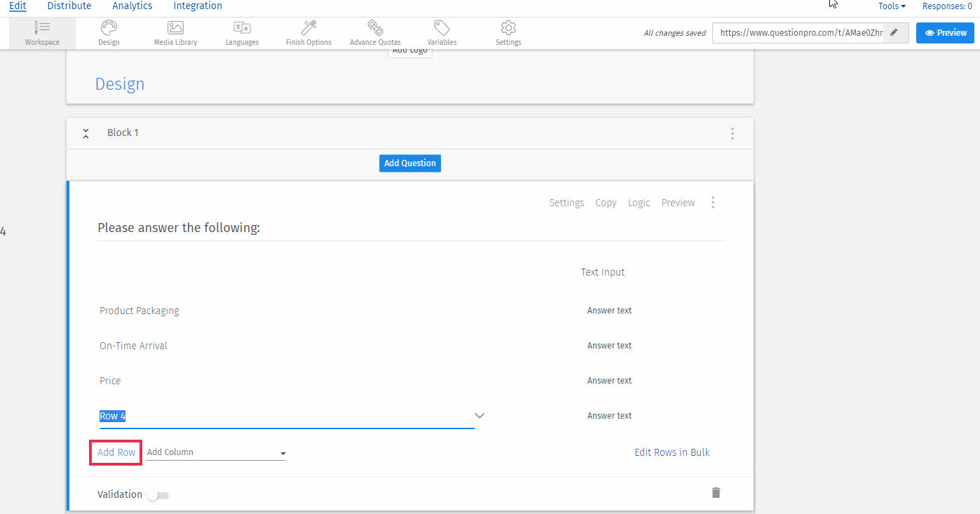Click the Add Row link
Viewport: 980px width, 514px height.
pos(116,452)
